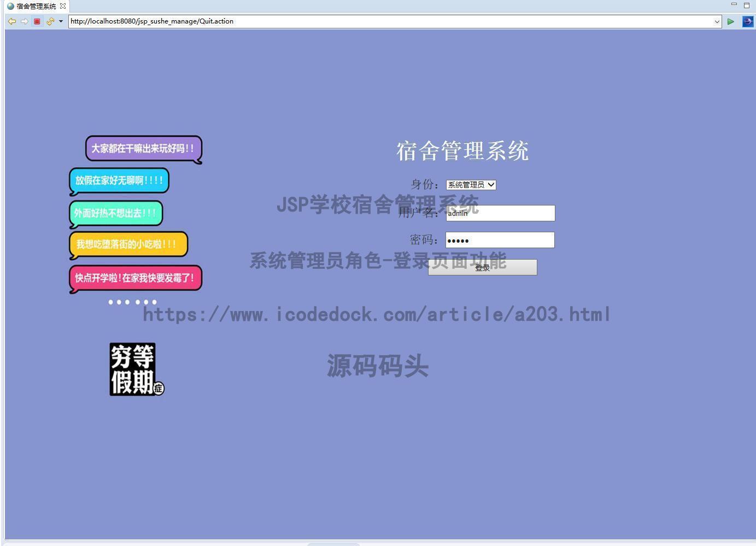Click the red 快点开学啦 speech bubble

pyautogui.click(x=135, y=278)
